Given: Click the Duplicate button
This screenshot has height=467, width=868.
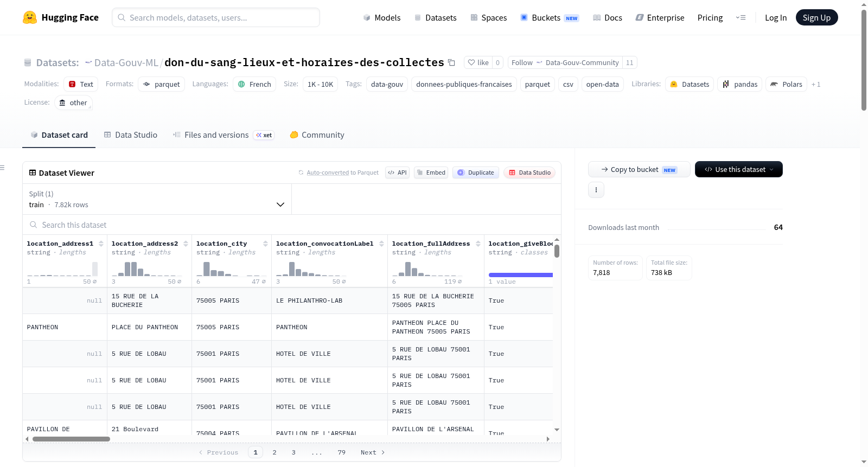Looking at the screenshot, I should [x=476, y=172].
